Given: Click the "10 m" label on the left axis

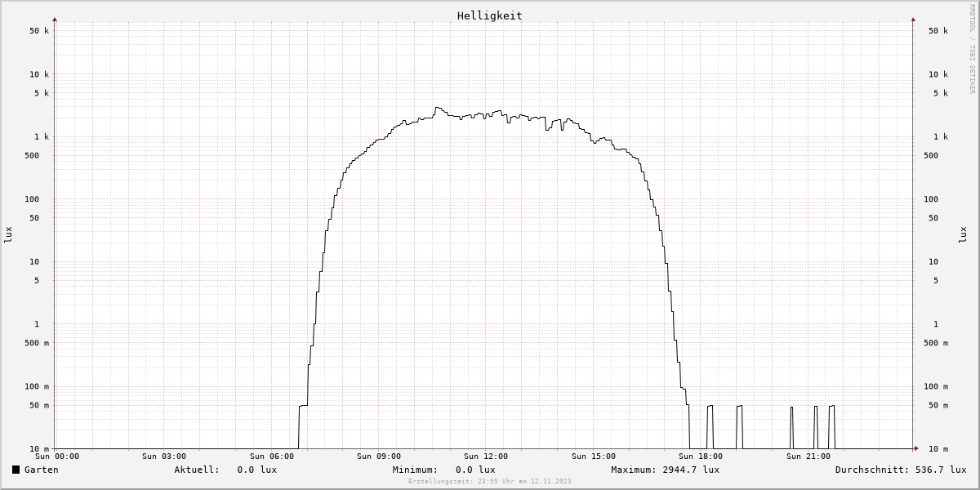Looking at the screenshot, I should click(x=39, y=449).
